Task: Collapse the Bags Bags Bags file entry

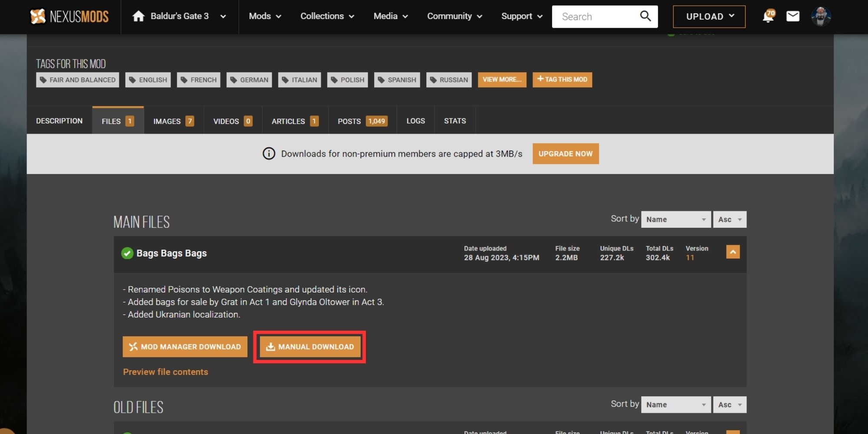Action: coord(733,252)
